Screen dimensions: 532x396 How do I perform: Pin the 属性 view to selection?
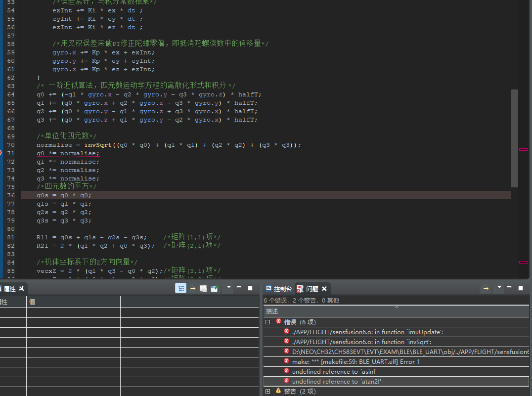point(215,288)
